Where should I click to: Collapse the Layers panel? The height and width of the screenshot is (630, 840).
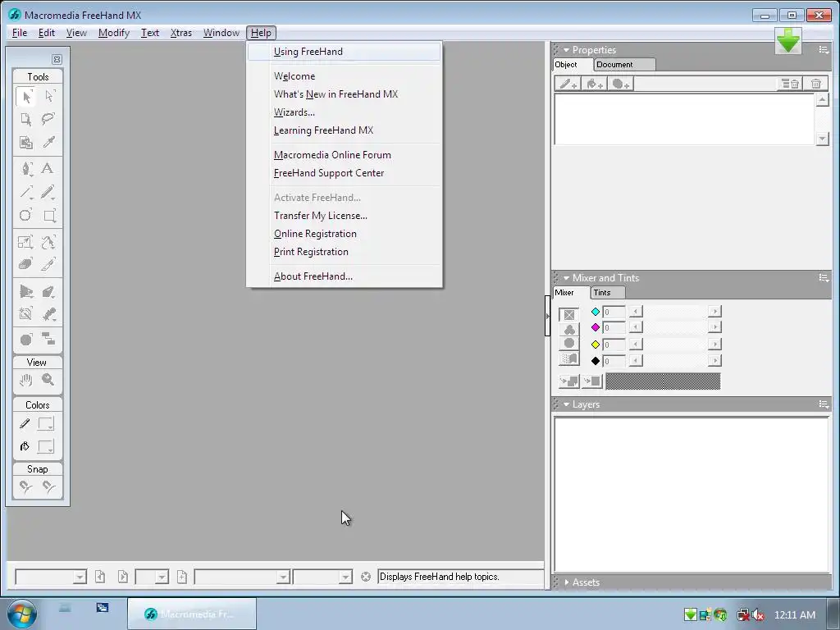[x=566, y=404]
